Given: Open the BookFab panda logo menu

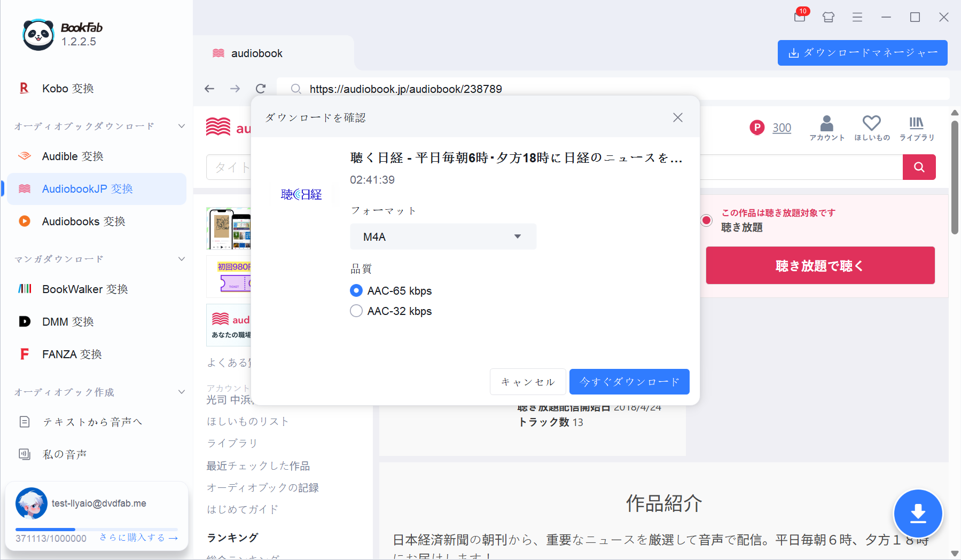Looking at the screenshot, I should click(x=37, y=34).
